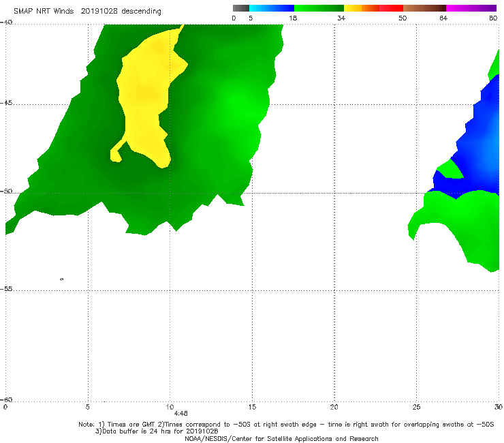Click the color bar label '50'
The width and height of the screenshot is (504, 443).
[x=403, y=18]
